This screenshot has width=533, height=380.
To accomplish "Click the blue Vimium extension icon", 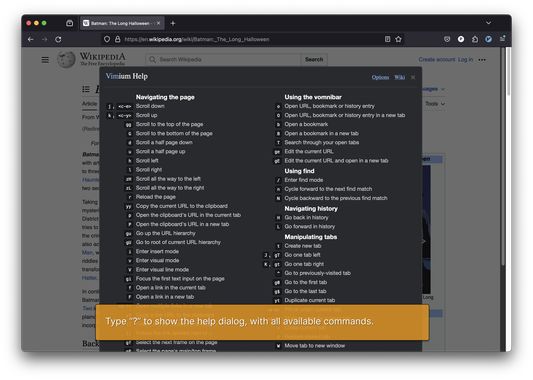I will pyautogui.click(x=488, y=39).
